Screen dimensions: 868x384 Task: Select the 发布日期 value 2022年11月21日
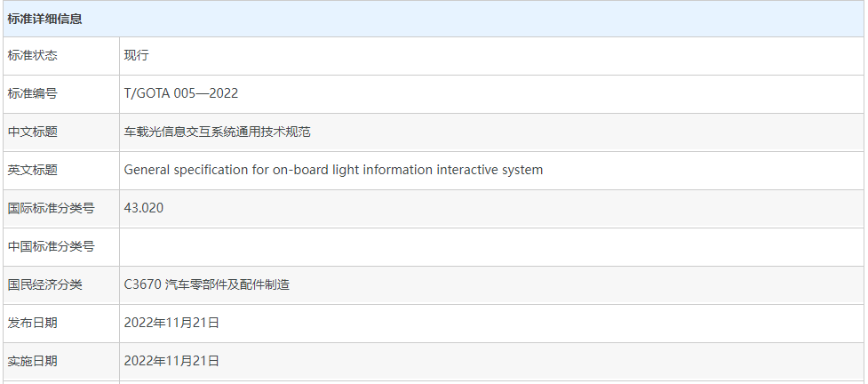(x=171, y=323)
